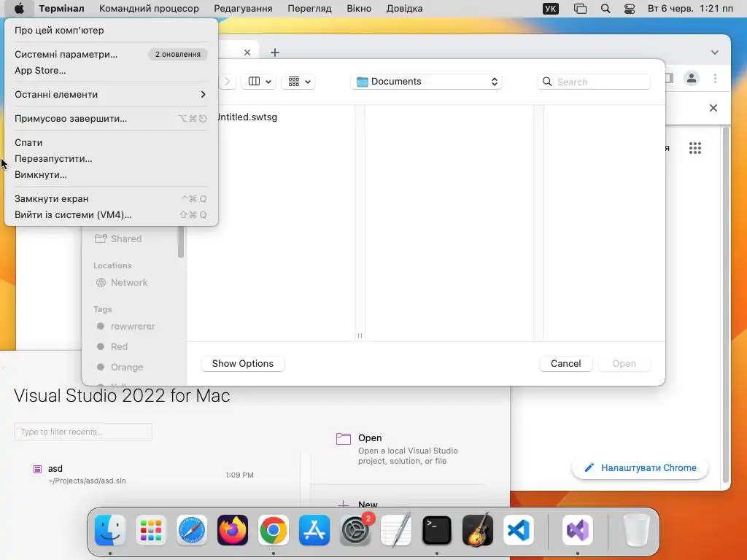This screenshot has height=560, width=747.
Task: Select Замкнути екран menu item
Action: [111, 198]
